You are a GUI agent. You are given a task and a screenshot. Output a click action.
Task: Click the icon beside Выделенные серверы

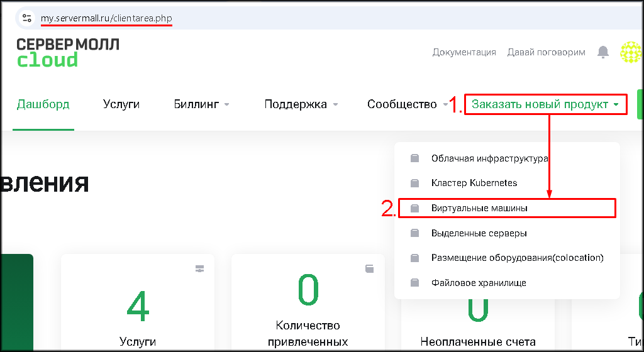pos(414,233)
